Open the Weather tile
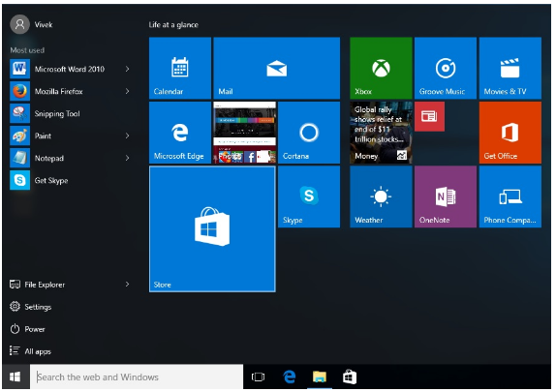Viewport: 556px width, 392px height. pyautogui.click(x=381, y=196)
